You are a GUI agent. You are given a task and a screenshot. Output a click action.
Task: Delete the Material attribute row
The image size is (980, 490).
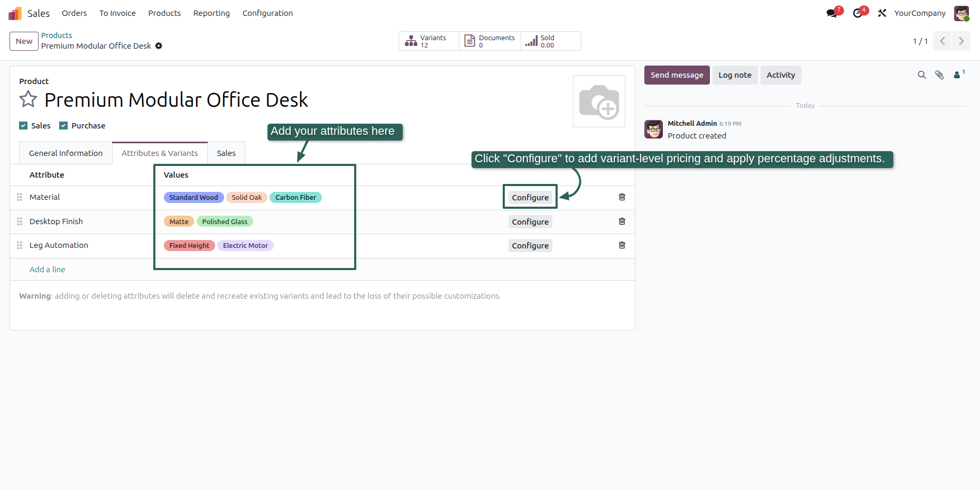622,197
